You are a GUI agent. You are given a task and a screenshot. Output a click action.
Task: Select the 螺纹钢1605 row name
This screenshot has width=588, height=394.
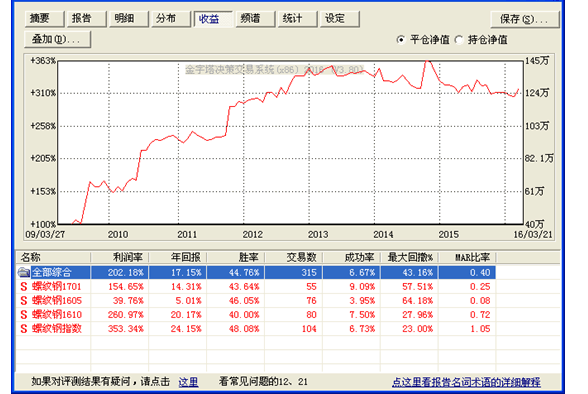coord(57,301)
